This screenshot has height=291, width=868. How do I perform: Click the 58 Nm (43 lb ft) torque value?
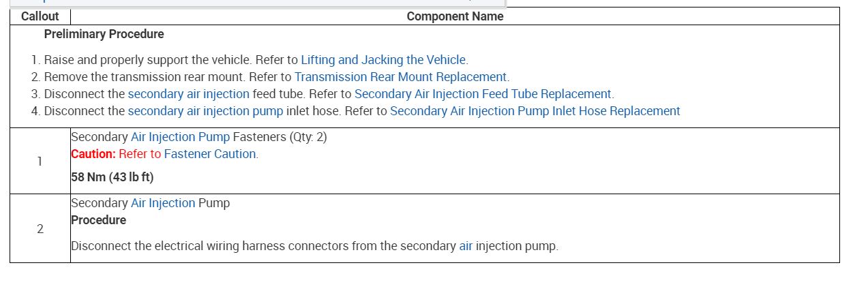coord(113,177)
